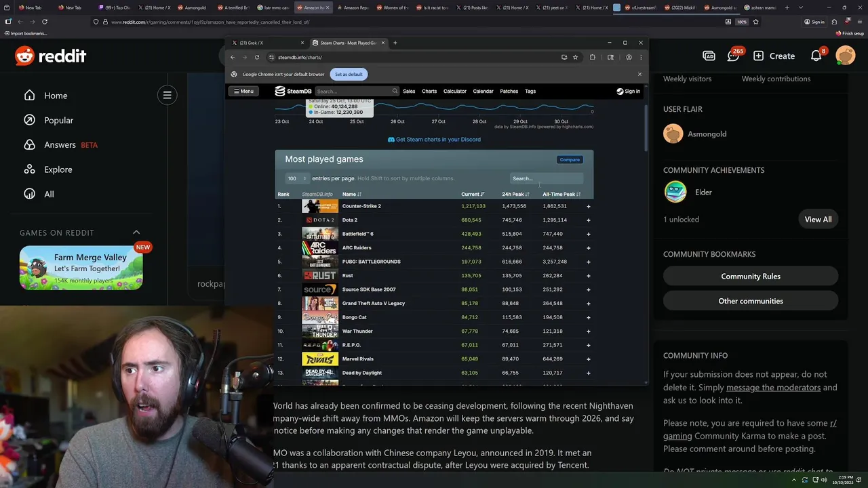Click the steamdb.info address bar
The width and height of the screenshot is (868, 488).
click(414, 57)
